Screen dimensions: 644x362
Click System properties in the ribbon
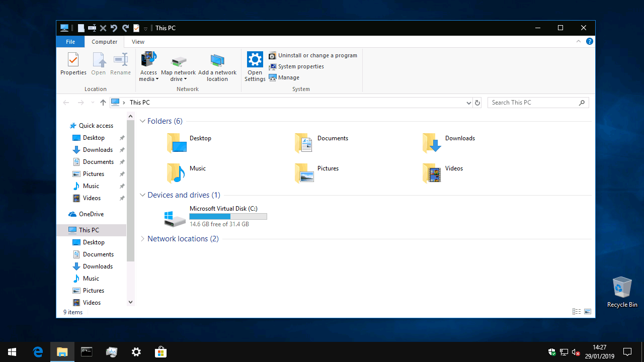click(300, 66)
